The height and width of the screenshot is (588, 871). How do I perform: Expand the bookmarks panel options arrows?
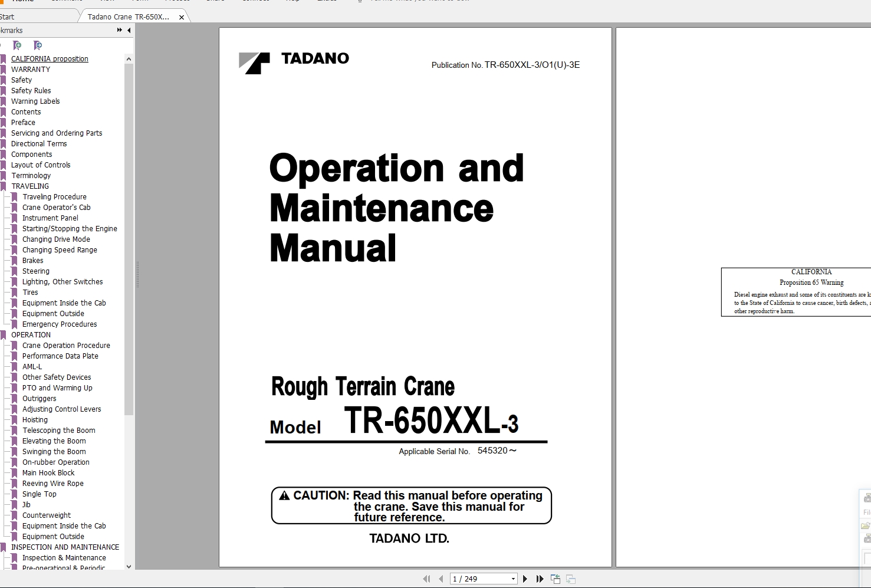(119, 30)
